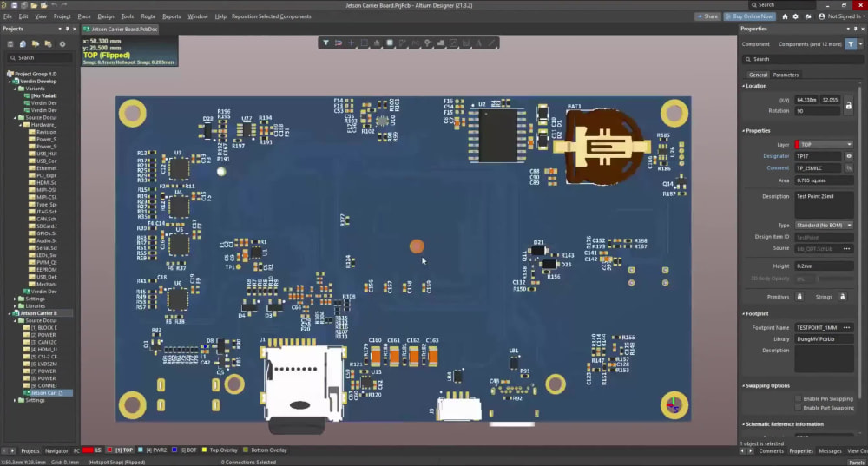Select the Bottom Overlay layer tab
The image size is (868, 466).
[265, 450]
